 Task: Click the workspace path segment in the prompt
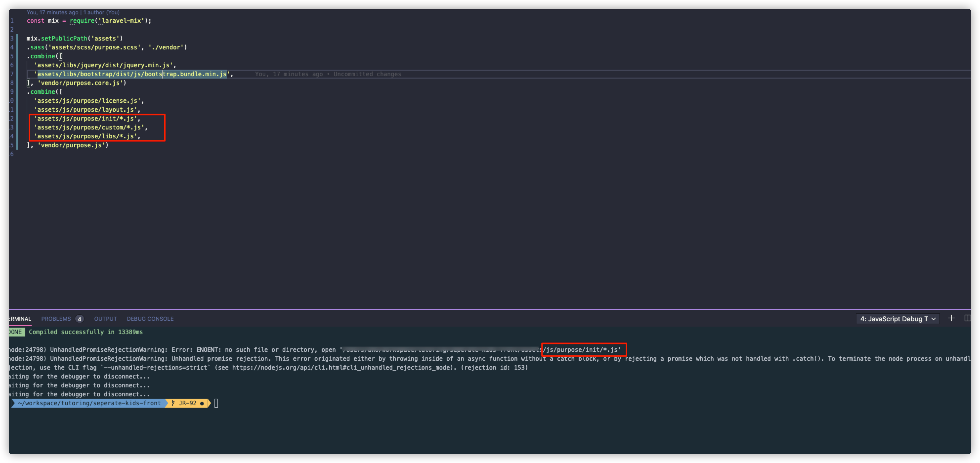(x=89, y=403)
